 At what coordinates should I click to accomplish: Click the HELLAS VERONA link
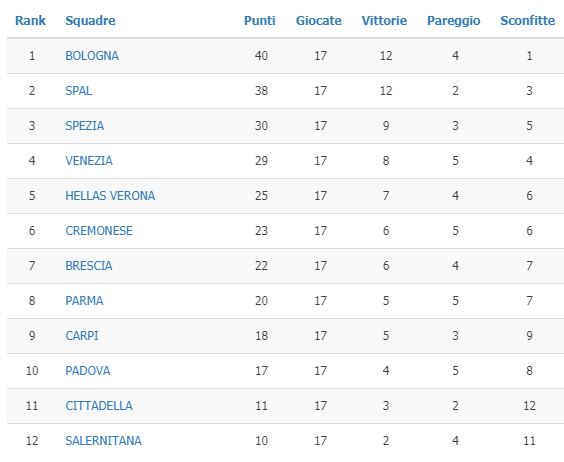(x=110, y=196)
